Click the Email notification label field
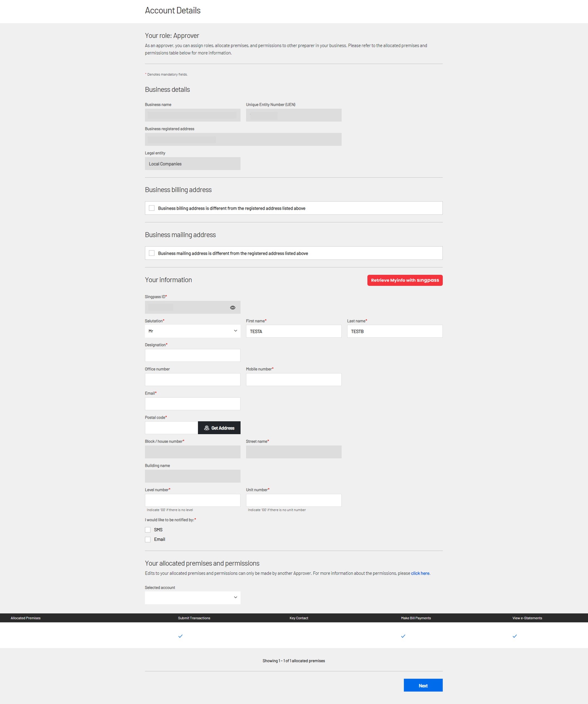This screenshot has height=704, width=588. click(160, 539)
